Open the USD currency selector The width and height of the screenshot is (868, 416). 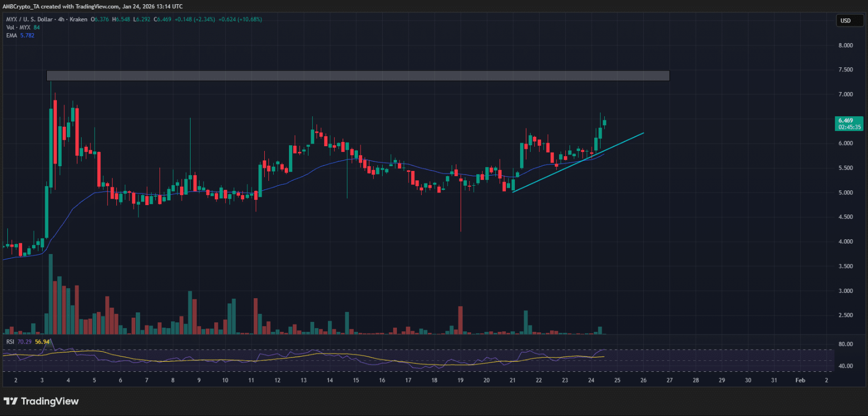coord(849,21)
